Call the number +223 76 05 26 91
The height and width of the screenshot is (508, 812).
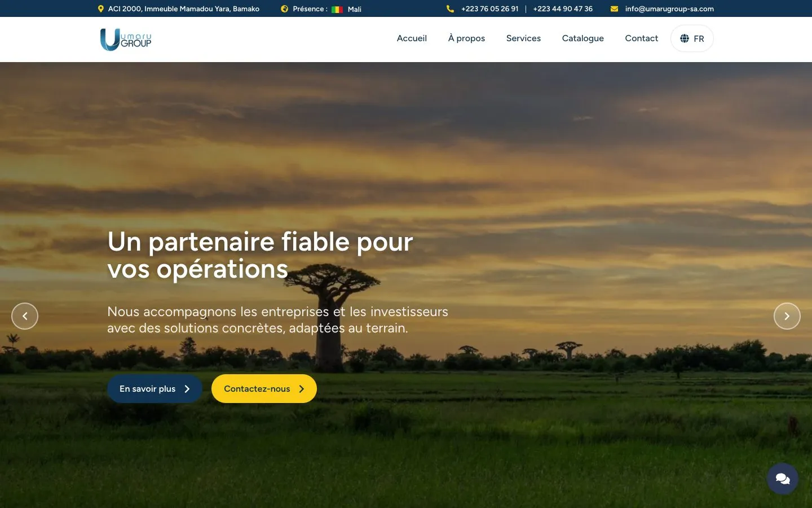coord(489,9)
